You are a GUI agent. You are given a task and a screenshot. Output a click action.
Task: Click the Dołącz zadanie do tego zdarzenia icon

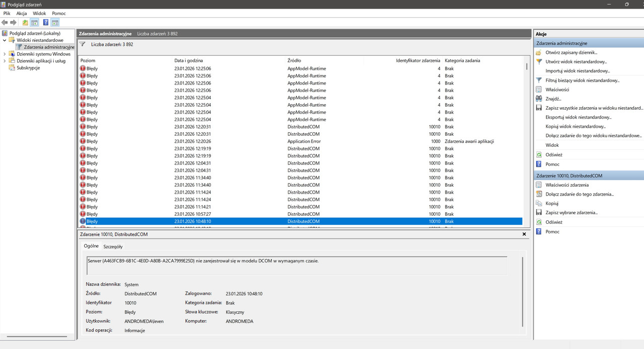pos(539,194)
